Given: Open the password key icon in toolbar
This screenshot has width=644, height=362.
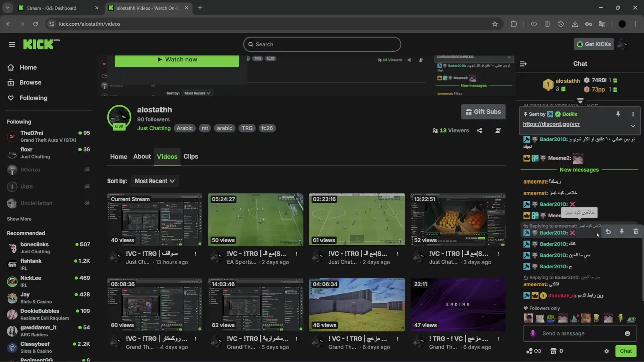Looking at the screenshot, I should coord(588,24).
